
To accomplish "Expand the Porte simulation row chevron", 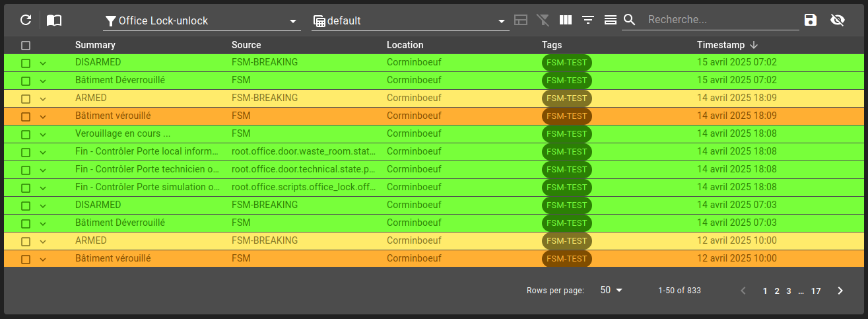I will (43, 188).
